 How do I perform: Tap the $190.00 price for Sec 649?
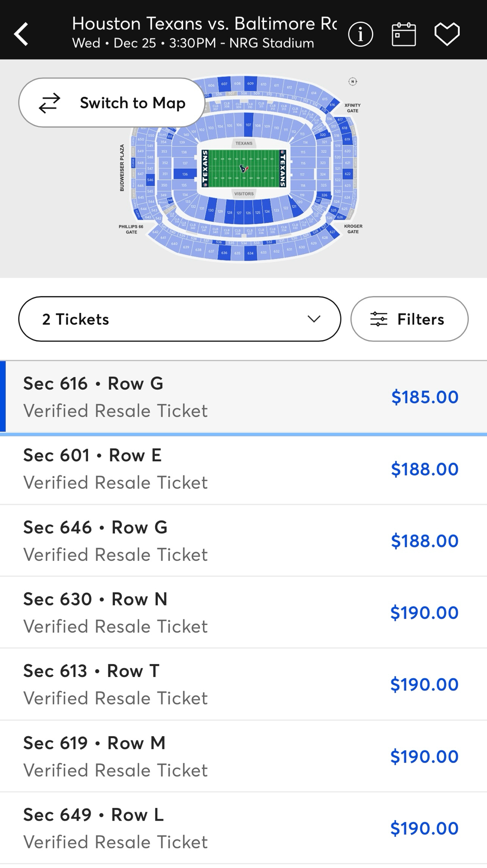point(424,829)
